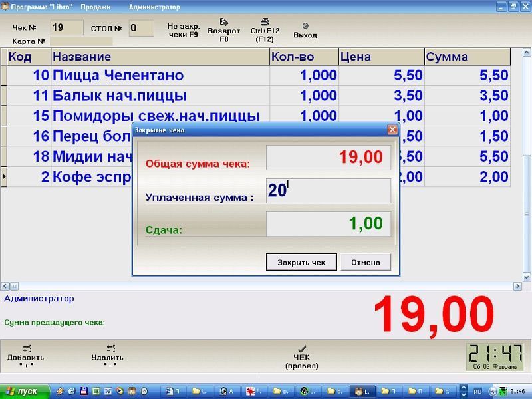Click the Возврат F8 return icon
Viewport: 532px width, 399px height.
click(224, 22)
